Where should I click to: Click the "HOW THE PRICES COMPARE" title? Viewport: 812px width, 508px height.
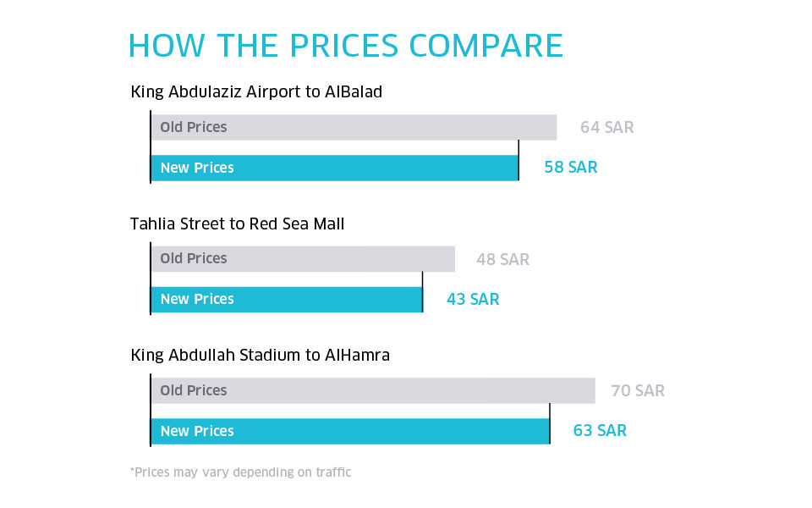345,46
